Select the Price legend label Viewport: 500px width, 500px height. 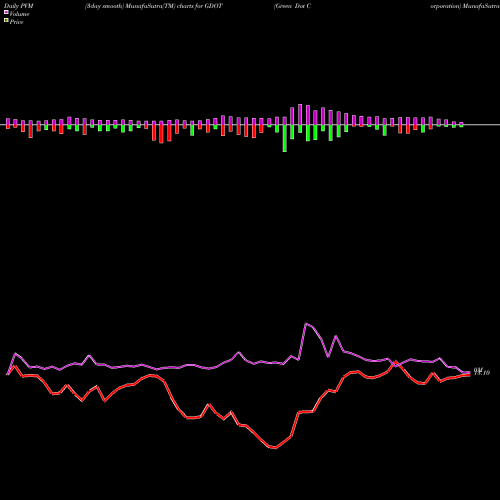[x=16, y=22]
